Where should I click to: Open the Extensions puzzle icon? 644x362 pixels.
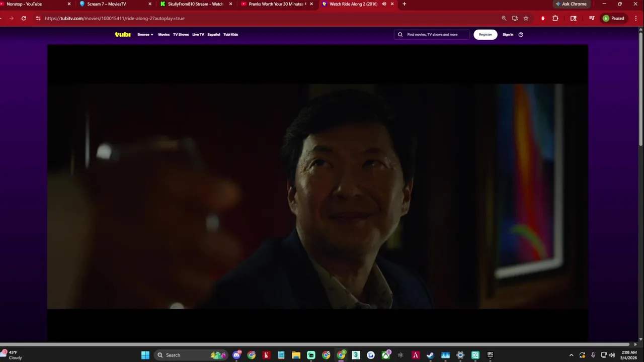(x=555, y=18)
